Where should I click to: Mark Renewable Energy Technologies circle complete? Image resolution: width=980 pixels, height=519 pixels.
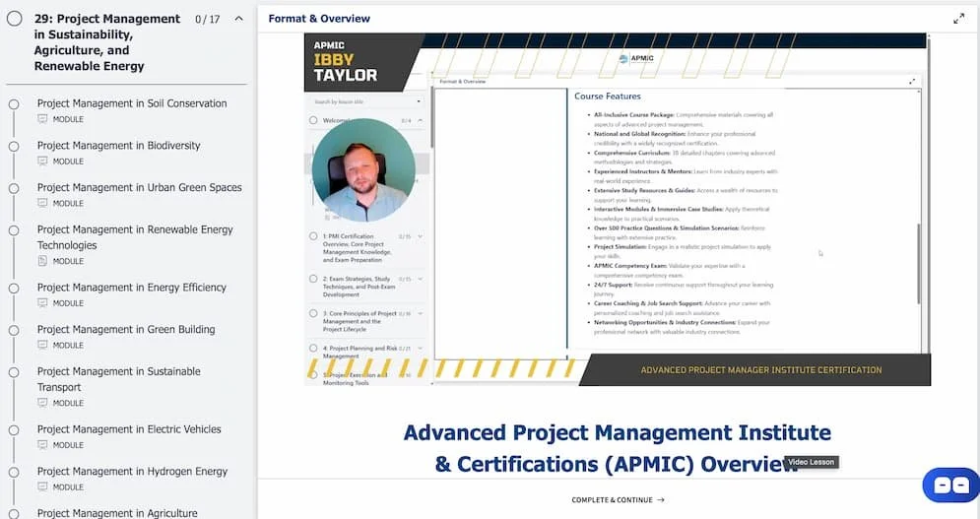click(14, 230)
